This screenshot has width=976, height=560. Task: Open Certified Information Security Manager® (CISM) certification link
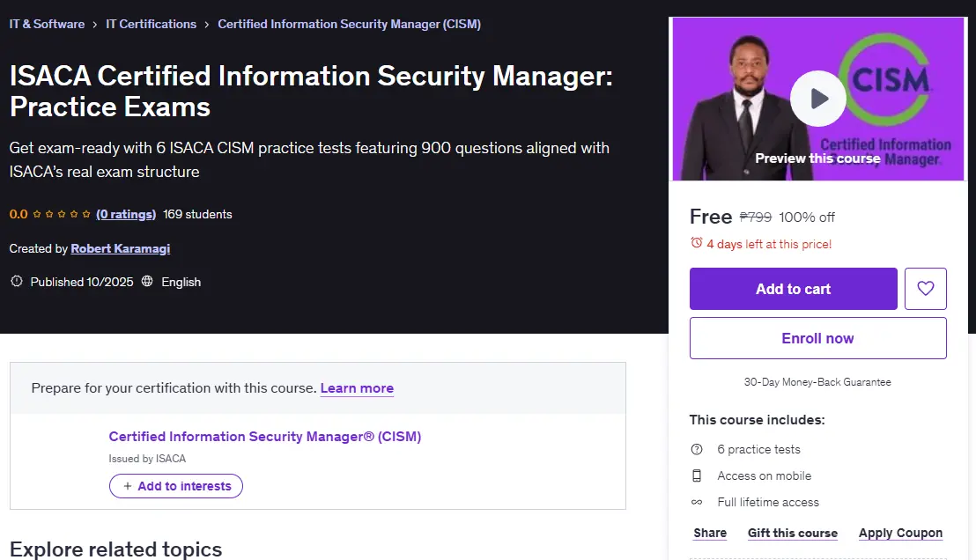click(264, 437)
